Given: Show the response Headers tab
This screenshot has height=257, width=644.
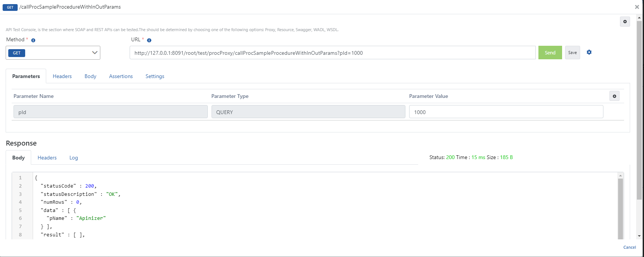Looking at the screenshot, I should [47, 158].
